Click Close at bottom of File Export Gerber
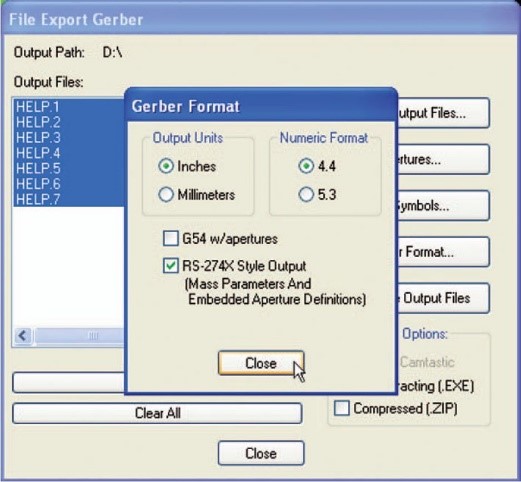 tap(261, 453)
